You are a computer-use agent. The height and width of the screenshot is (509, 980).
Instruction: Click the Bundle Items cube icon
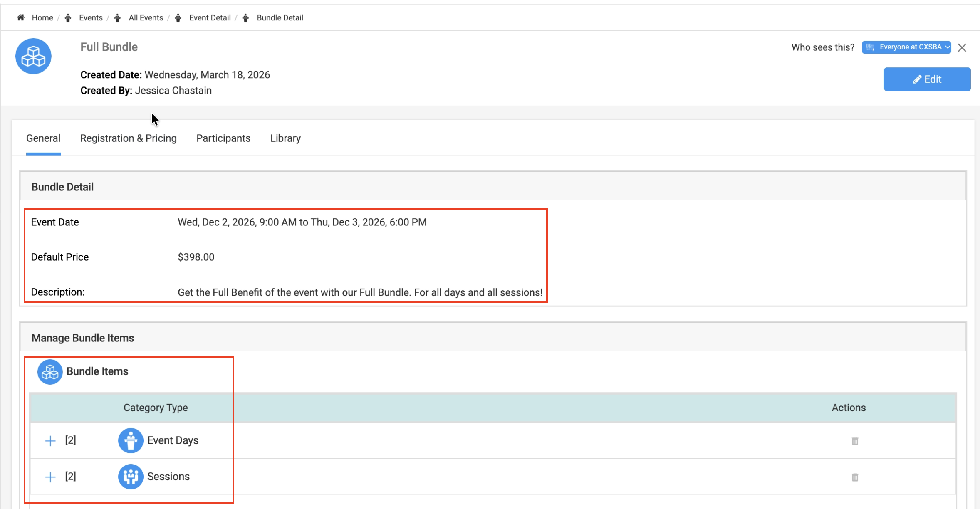tap(50, 372)
